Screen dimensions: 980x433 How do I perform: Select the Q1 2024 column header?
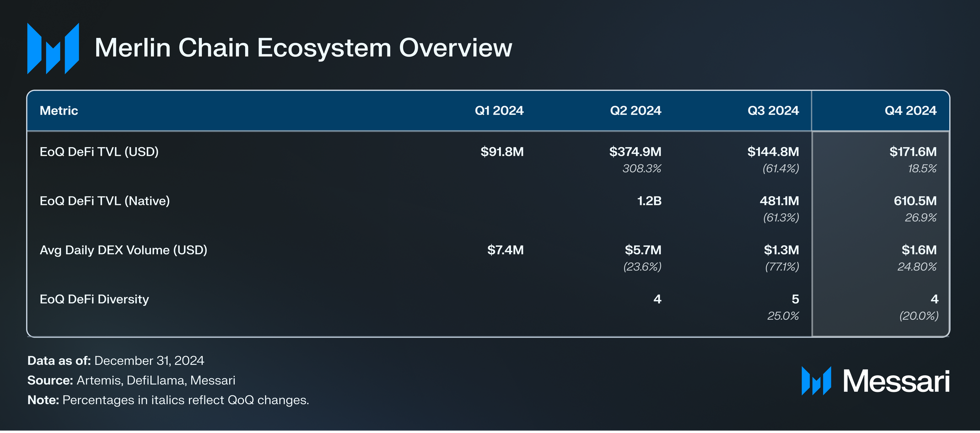499,111
